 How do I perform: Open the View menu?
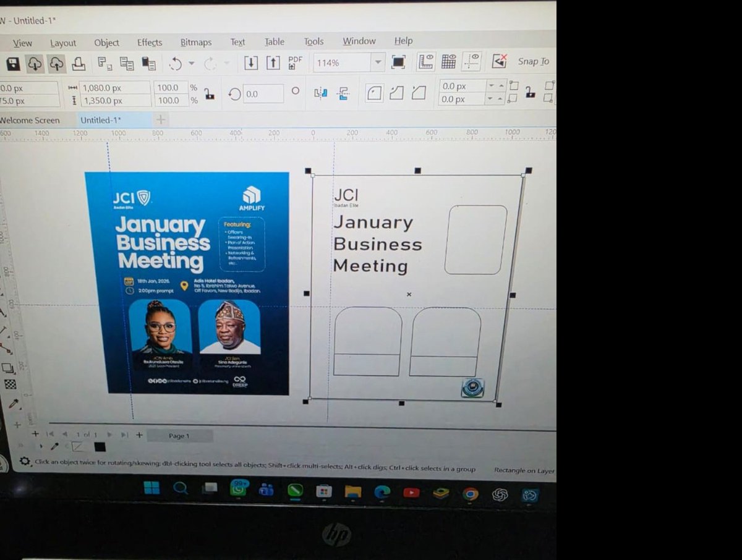tap(22, 43)
